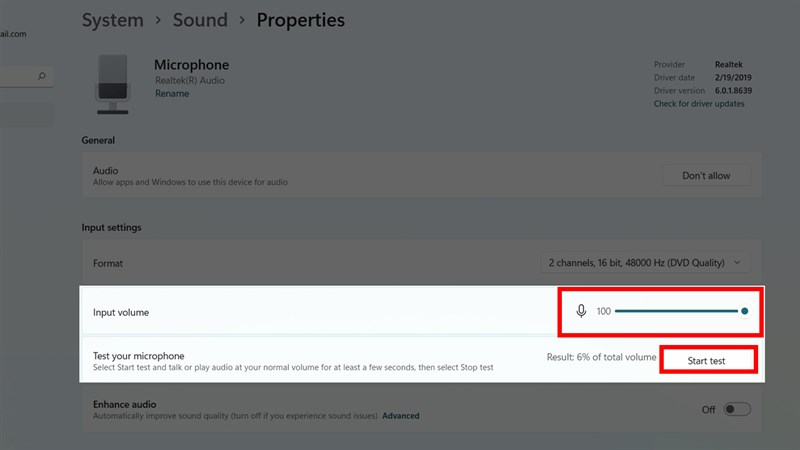Screen dimensions: 800x450
Task: Open the Advanced link under Enhance audio
Action: click(401, 416)
